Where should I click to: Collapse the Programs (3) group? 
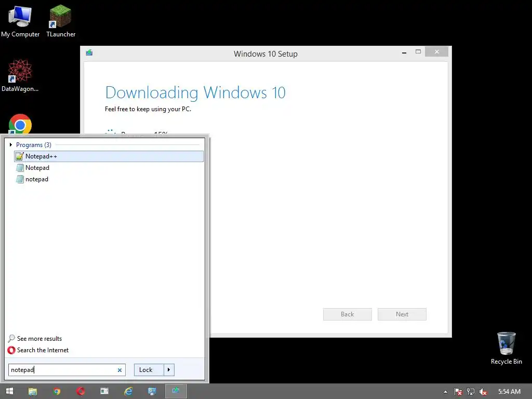[x=11, y=145]
